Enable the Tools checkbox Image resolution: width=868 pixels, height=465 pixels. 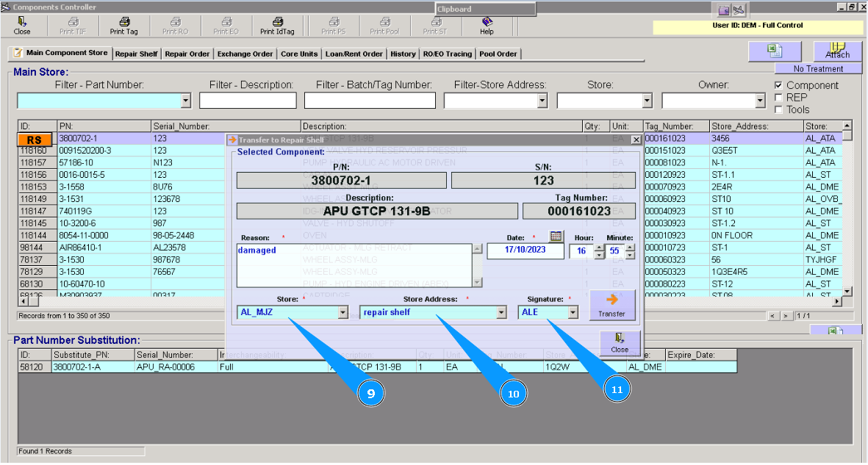pyautogui.click(x=777, y=108)
